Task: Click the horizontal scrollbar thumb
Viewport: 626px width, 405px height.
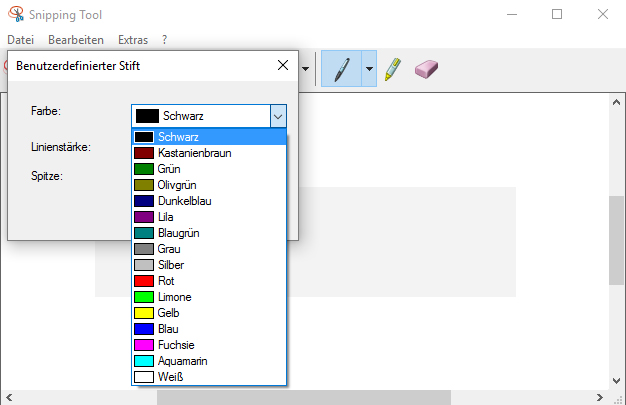Action: pyautogui.click(x=304, y=397)
